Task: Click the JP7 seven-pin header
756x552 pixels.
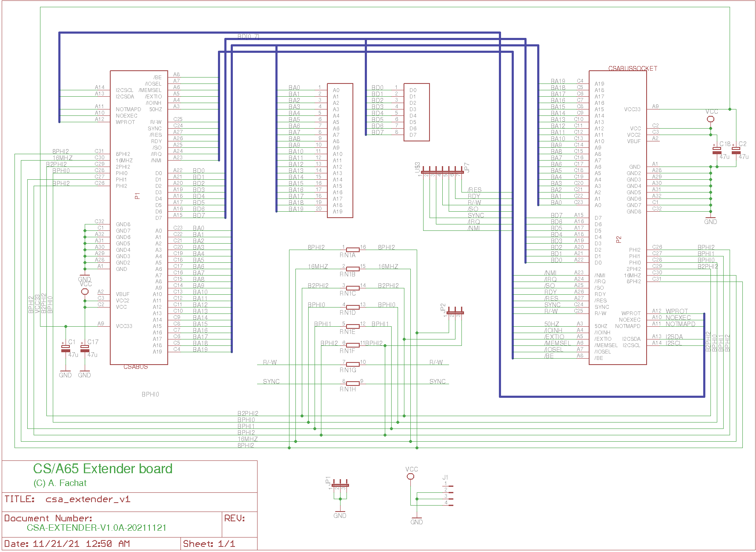Action: (442, 172)
